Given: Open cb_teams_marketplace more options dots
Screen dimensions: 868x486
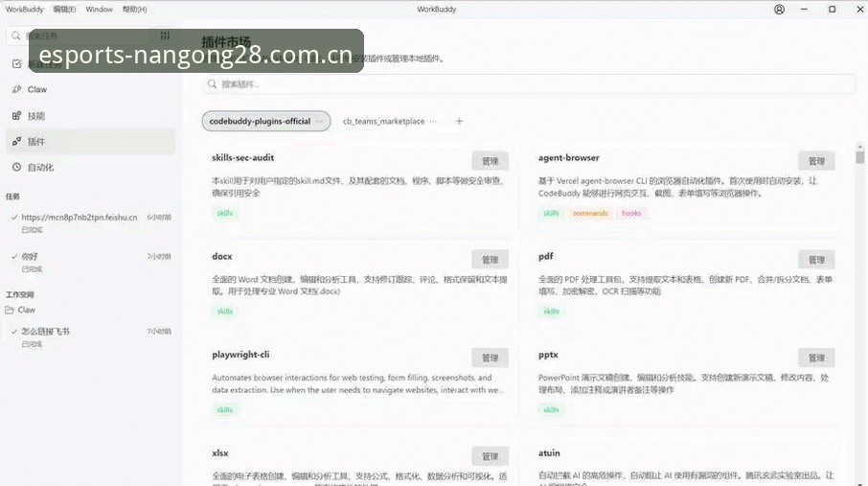Looking at the screenshot, I should [433, 122].
